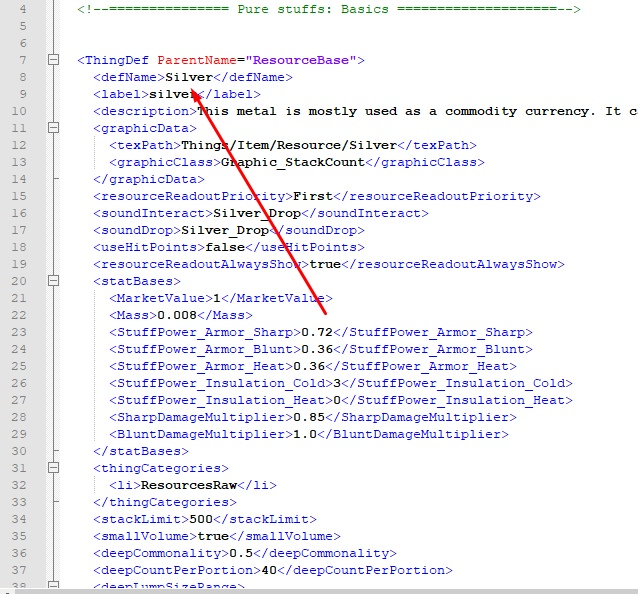This screenshot has height=594, width=638.
Task: Click the description text on line 10
Action: point(417,111)
